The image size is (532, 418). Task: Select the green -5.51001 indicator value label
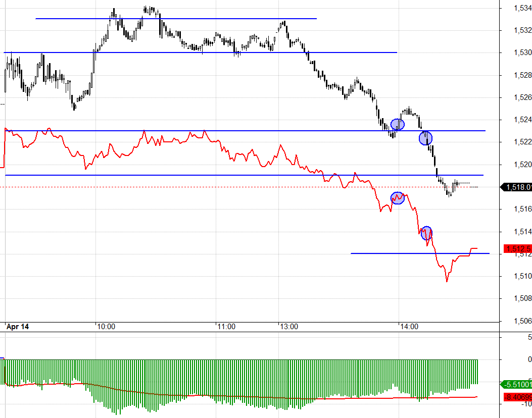[517, 384]
